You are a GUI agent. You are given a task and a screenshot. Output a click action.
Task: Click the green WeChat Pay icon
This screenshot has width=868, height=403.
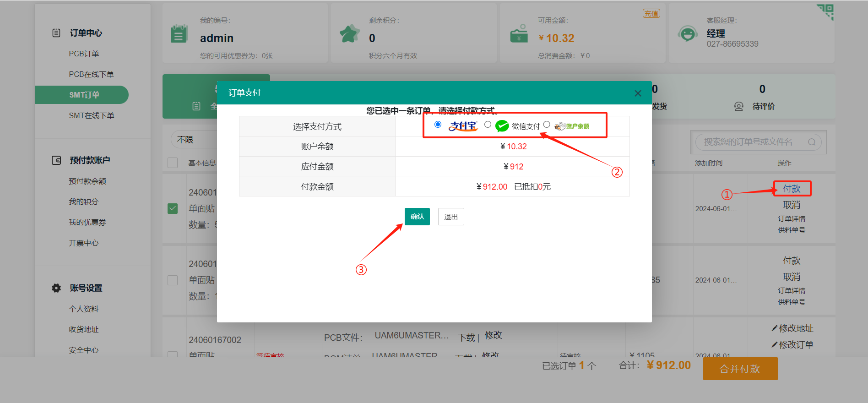click(502, 126)
